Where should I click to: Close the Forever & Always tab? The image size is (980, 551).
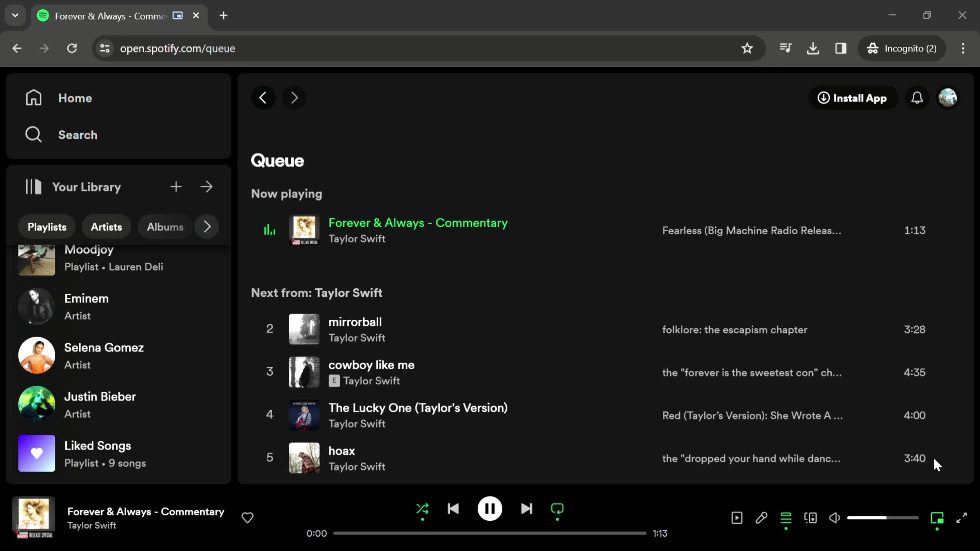[196, 16]
